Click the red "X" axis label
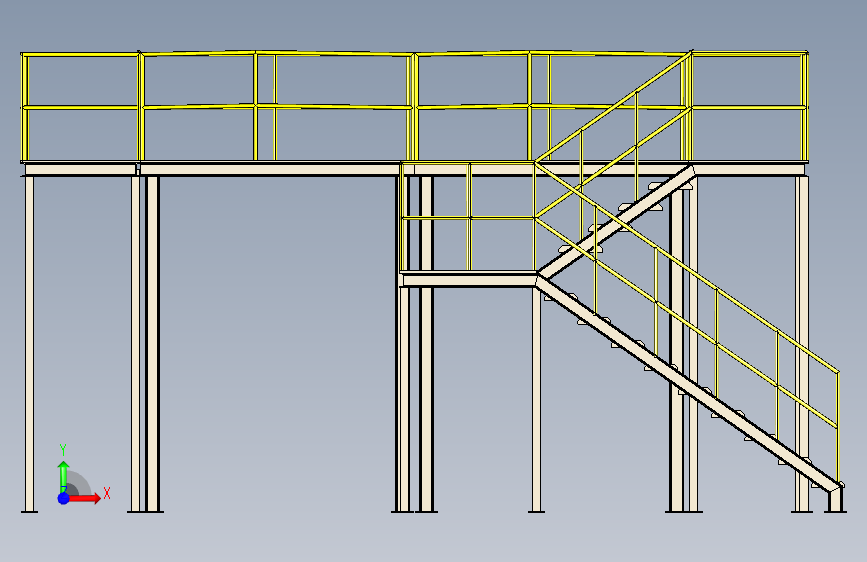Viewport: 867px width, 562px height. click(x=107, y=493)
